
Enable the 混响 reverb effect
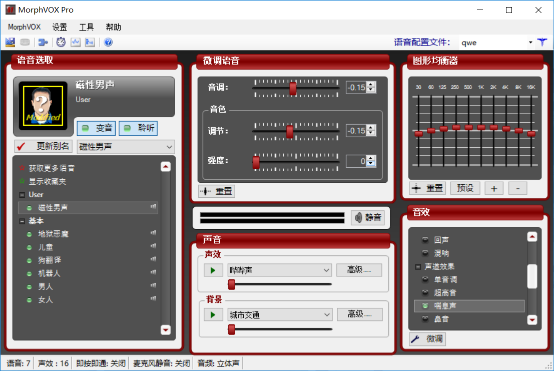[x=425, y=253]
